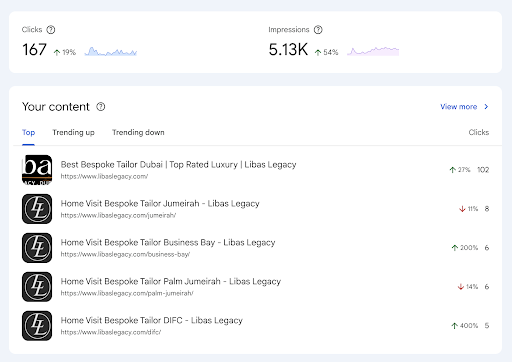512x362 pixels.
Task: Click the 400% increase on DIFC row
Action: [465, 326]
